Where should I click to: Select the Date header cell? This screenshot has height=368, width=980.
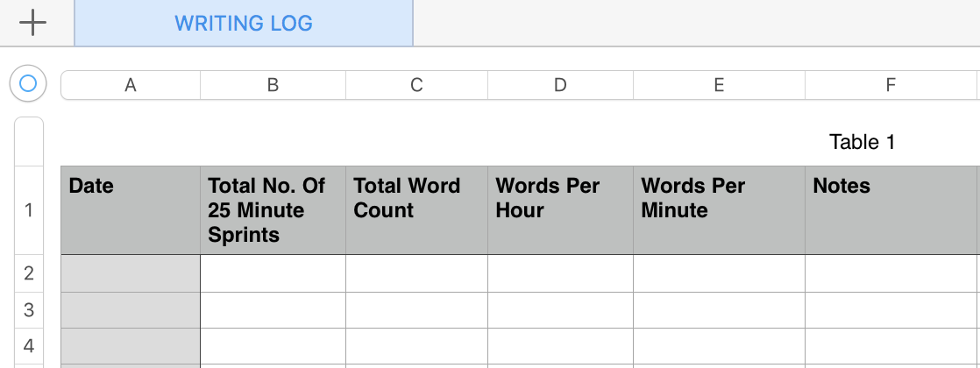pyautogui.click(x=131, y=210)
